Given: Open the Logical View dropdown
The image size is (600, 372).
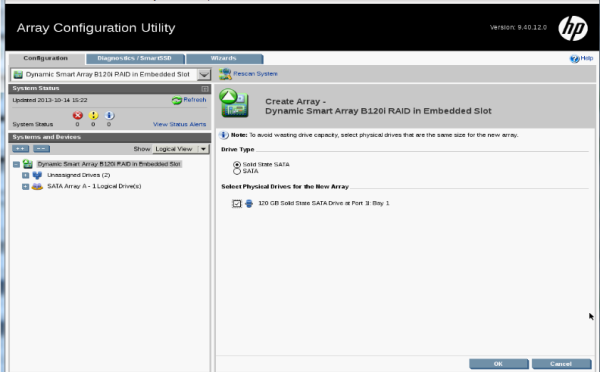Looking at the screenshot, I should pyautogui.click(x=181, y=149).
